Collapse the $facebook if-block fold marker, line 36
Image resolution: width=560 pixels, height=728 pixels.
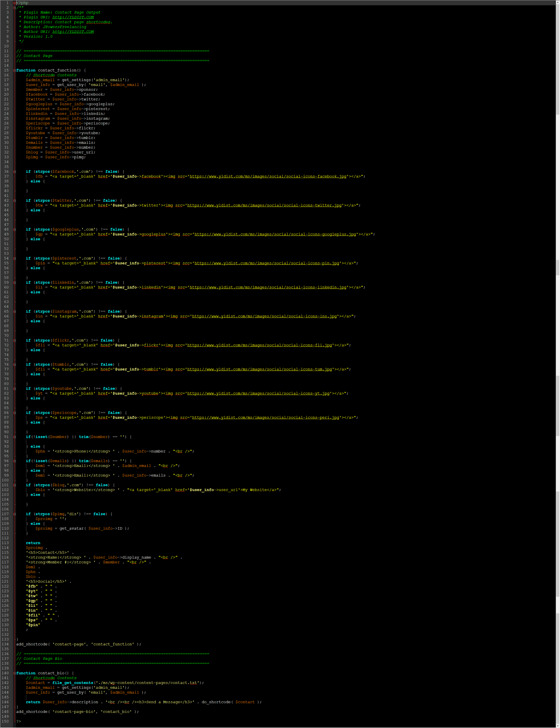15,172
